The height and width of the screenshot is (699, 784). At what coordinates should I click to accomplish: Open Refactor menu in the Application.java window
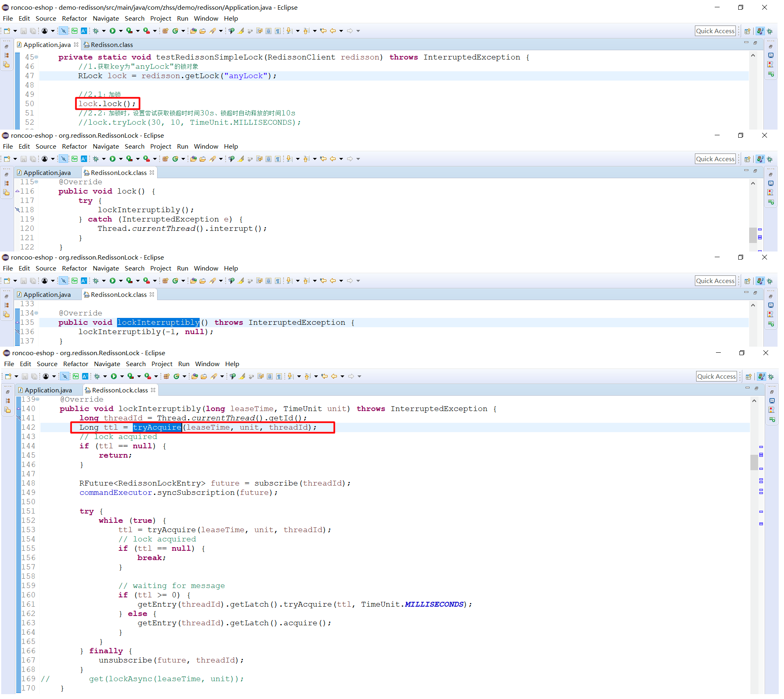click(75, 19)
